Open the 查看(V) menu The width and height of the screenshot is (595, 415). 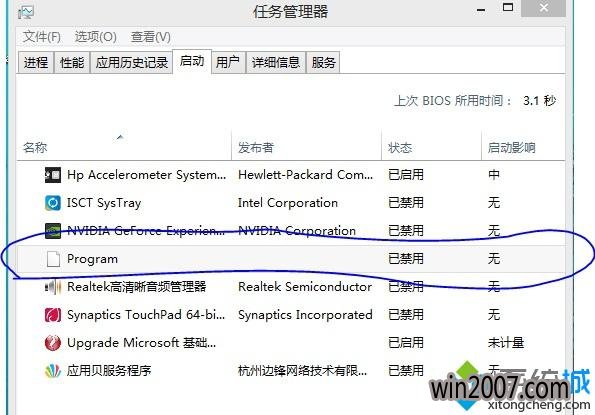pos(150,37)
